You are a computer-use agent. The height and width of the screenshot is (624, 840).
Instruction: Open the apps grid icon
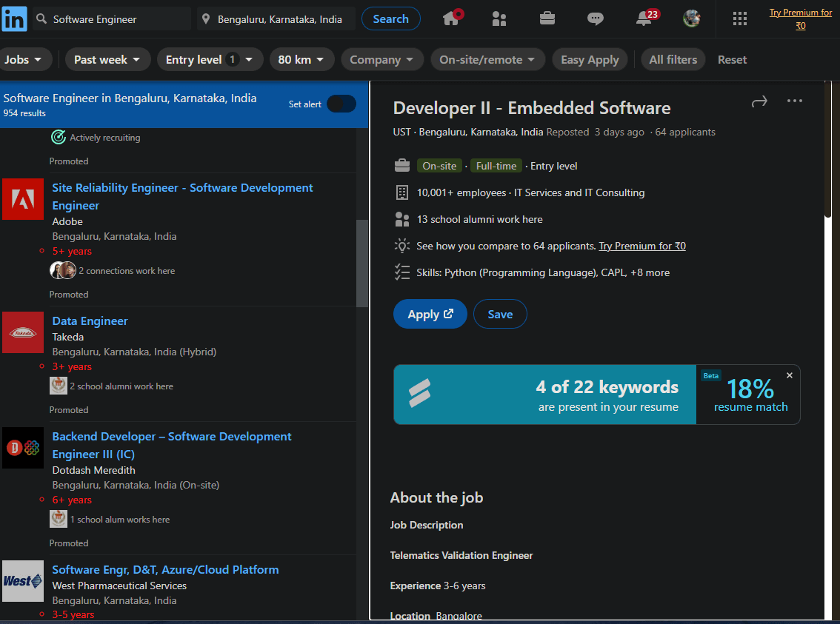coord(739,19)
